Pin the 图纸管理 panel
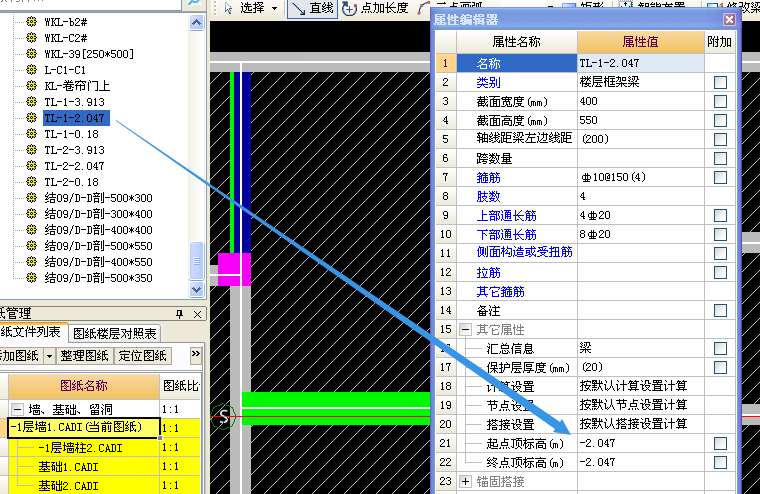This screenshot has width=760, height=494. tap(180, 314)
